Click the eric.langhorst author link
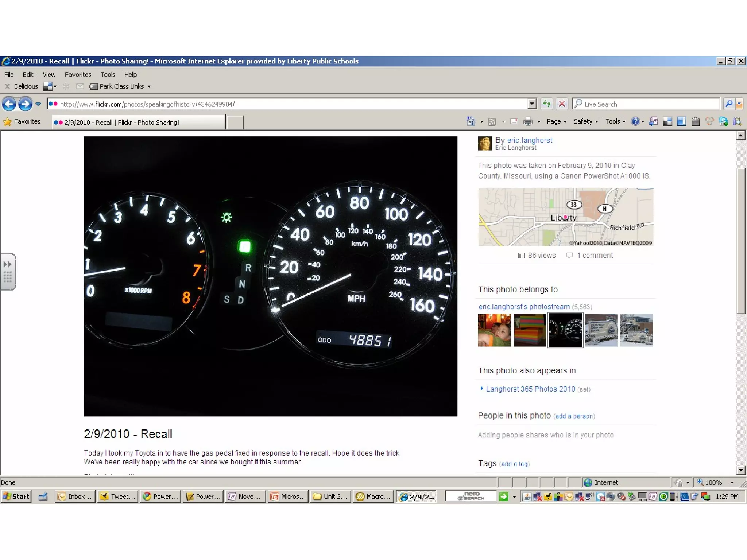This screenshot has width=747, height=560. [x=529, y=140]
